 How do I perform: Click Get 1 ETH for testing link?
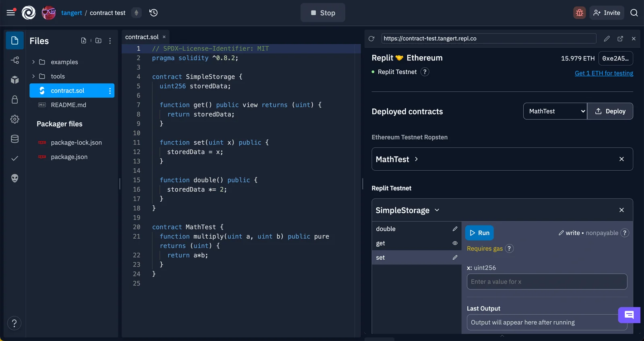604,73
